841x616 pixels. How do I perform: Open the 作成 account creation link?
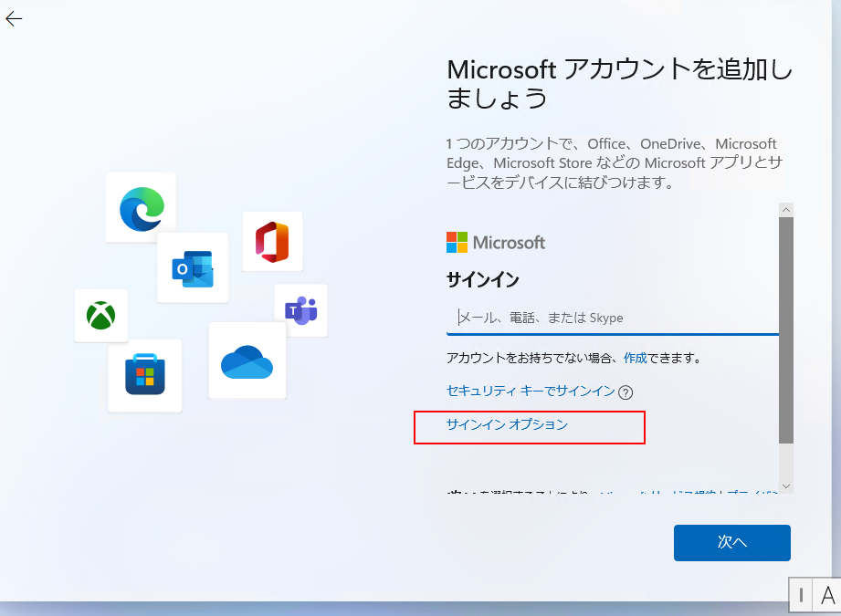pyautogui.click(x=635, y=358)
